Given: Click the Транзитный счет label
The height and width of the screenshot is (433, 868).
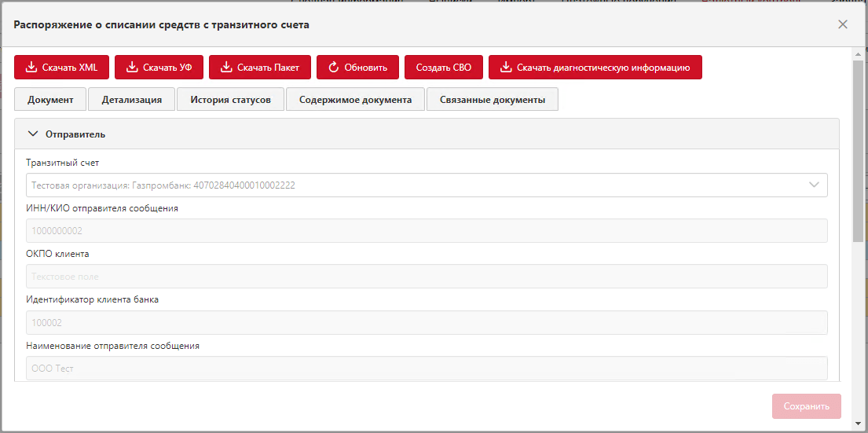Looking at the screenshot, I should click(63, 163).
